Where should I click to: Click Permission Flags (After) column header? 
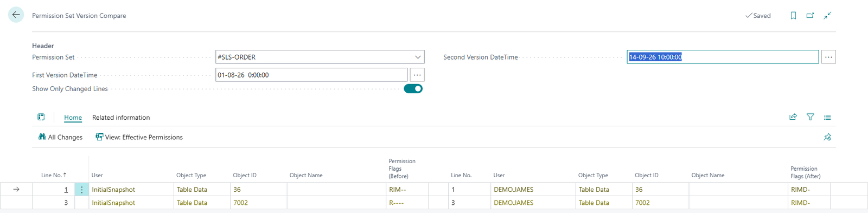pos(805,172)
